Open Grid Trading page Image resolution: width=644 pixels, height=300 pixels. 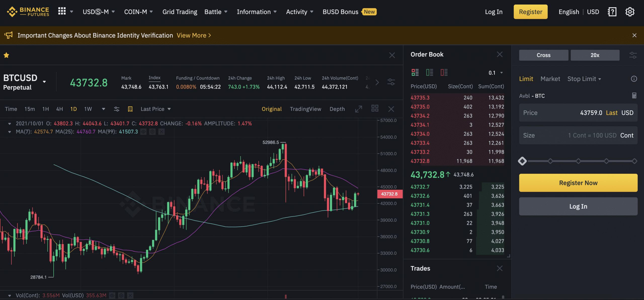180,12
